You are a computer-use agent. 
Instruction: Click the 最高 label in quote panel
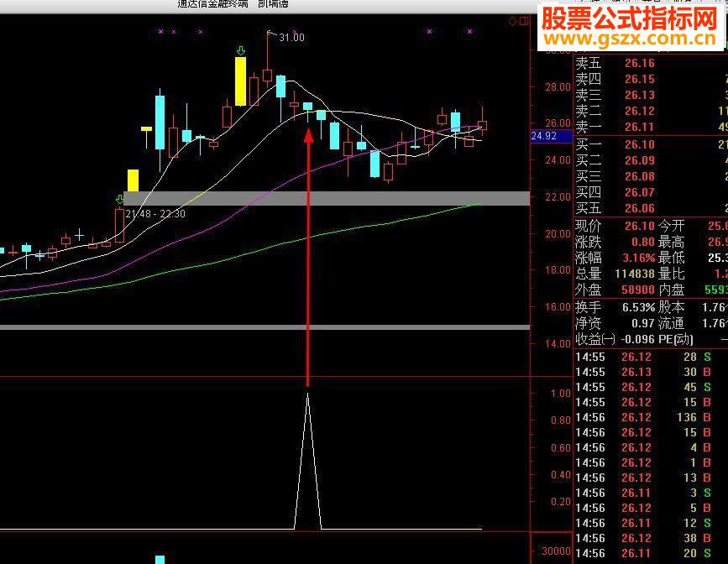click(x=672, y=242)
